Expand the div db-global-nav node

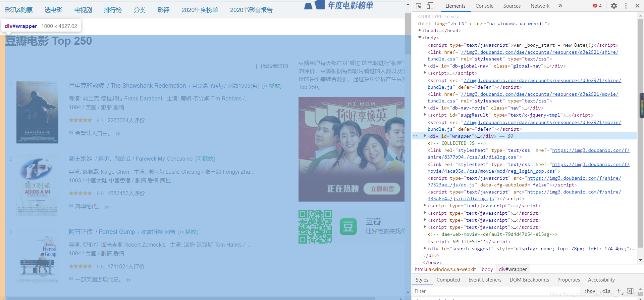[425, 66]
